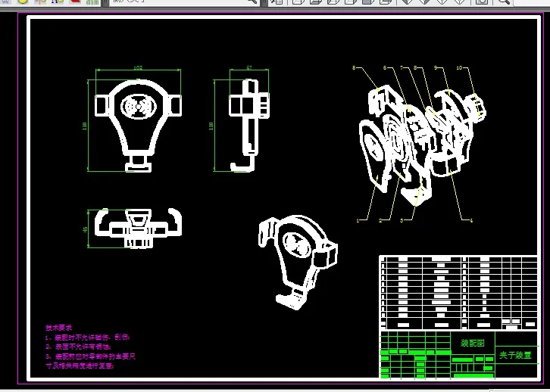Switch to NW Isometric view icon
Image resolution: width=550 pixels, height=392 pixels.
coord(460,2)
